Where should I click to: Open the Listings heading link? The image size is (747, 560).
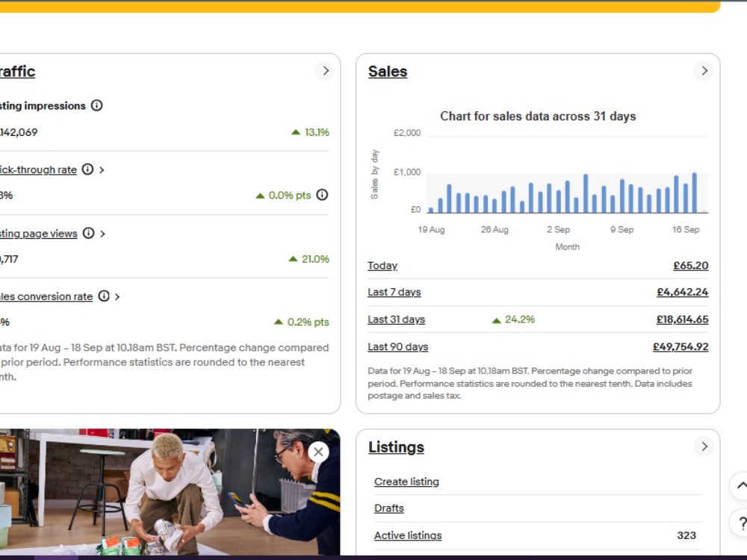pyautogui.click(x=397, y=447)
